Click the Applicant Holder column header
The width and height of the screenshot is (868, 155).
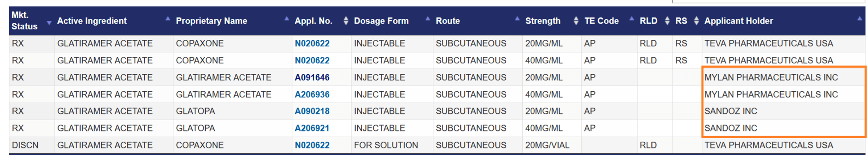[739, 21]
